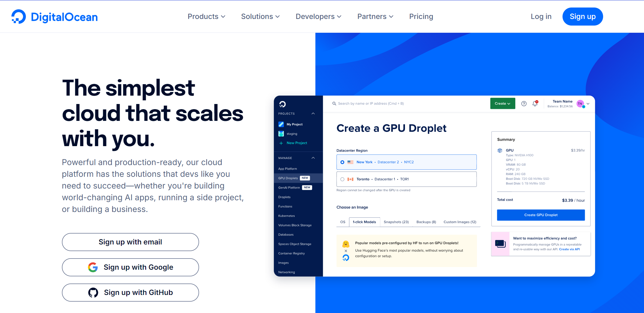Viewport: 644px width, 313px height.
Task: Expand the Developers navigation menu
Action: (319, 17)
